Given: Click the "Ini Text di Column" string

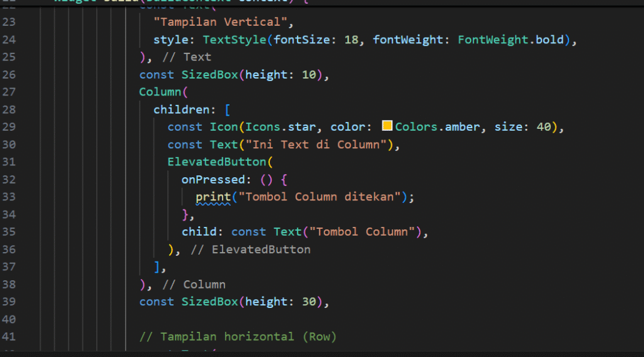Looking at the screenshot, I should pyautogui.click(x=318, y=145).
